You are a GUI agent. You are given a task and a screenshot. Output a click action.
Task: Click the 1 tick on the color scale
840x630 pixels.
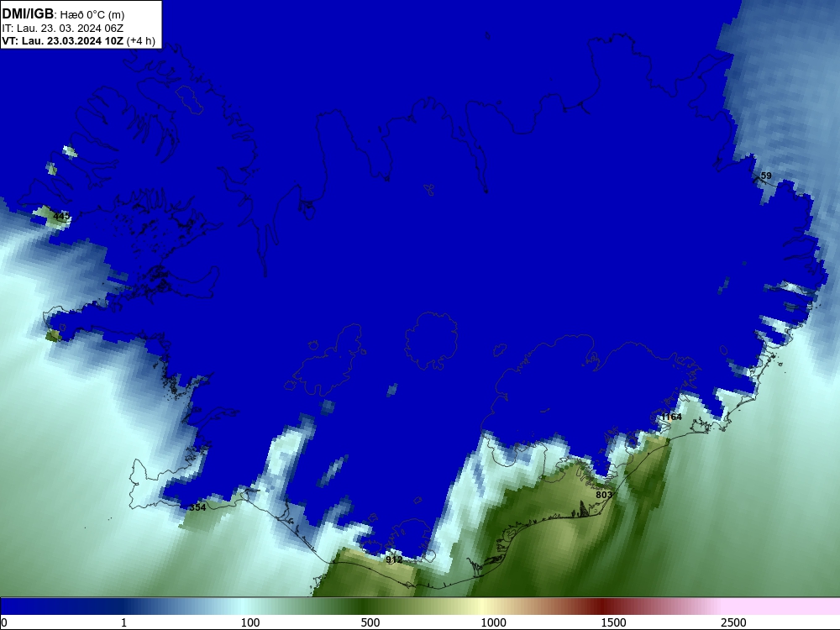[x=123, y=622]
